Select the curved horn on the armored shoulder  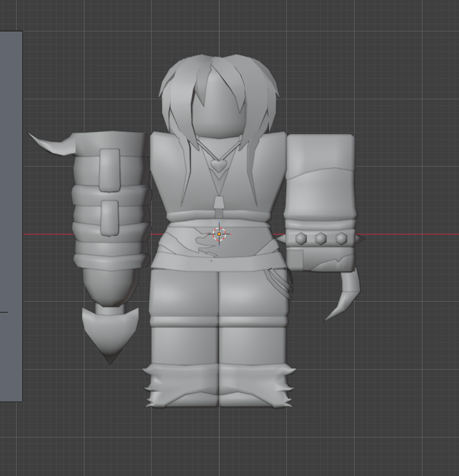[53, 145]
